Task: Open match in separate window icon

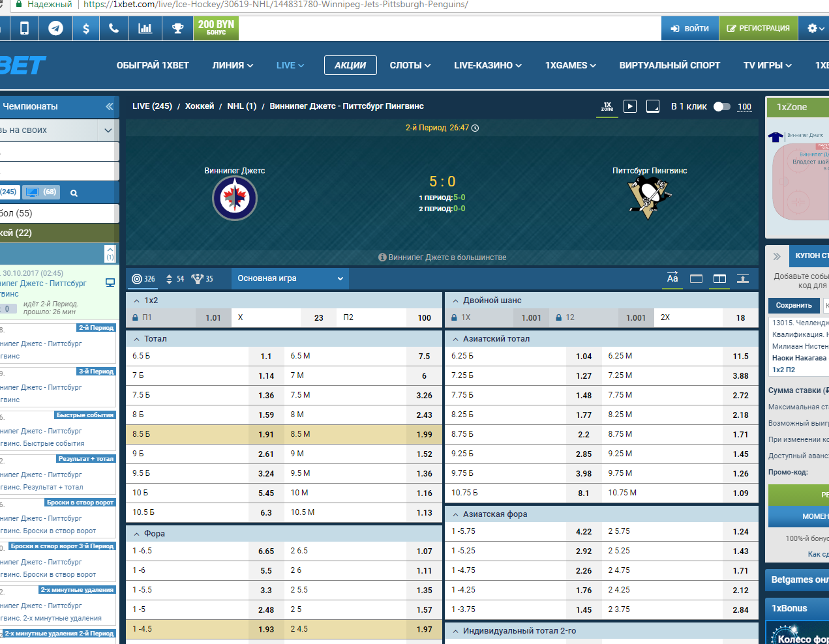Action: pos(653,106)
